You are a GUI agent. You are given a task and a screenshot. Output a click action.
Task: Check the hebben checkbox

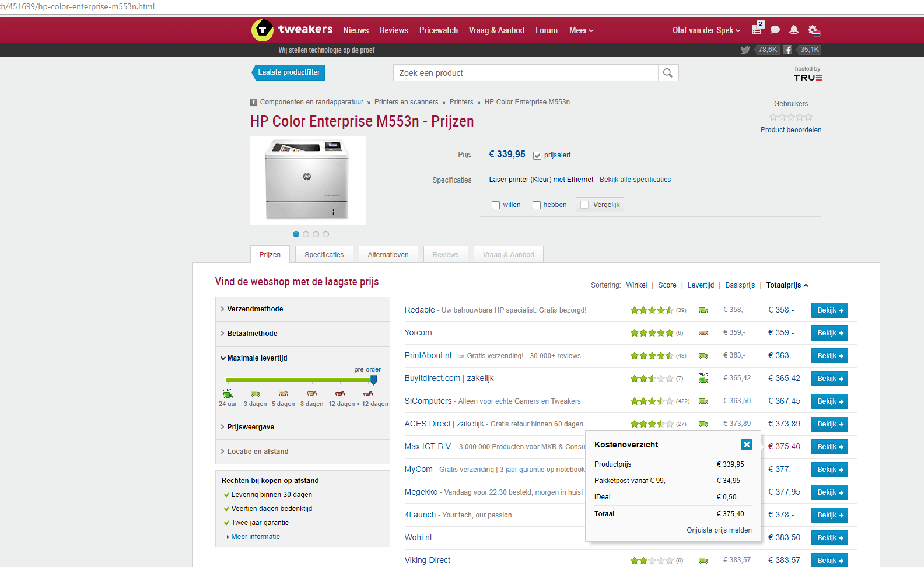point(537,205)
